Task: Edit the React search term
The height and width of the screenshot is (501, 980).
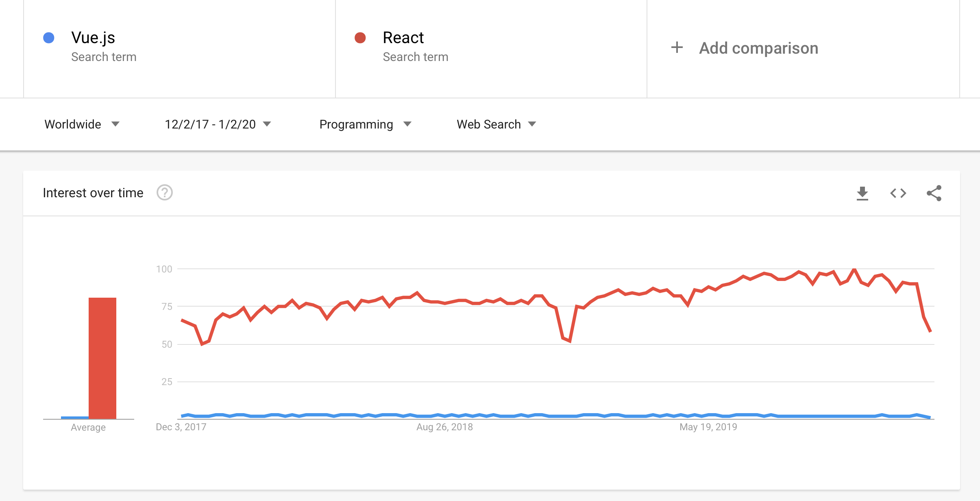Action: (403, 37)
